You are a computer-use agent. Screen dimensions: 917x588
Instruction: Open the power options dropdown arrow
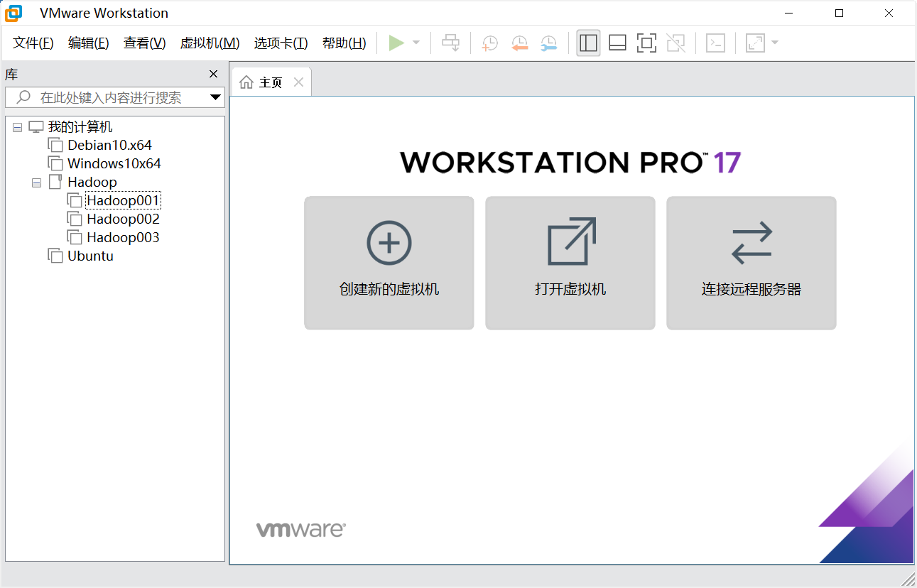pyautogui.click(x=416, y=43)
